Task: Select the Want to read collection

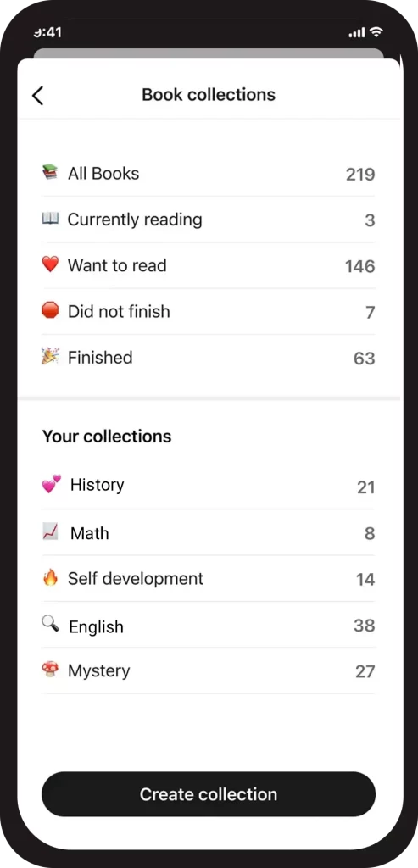Action: tap(209, 265)
